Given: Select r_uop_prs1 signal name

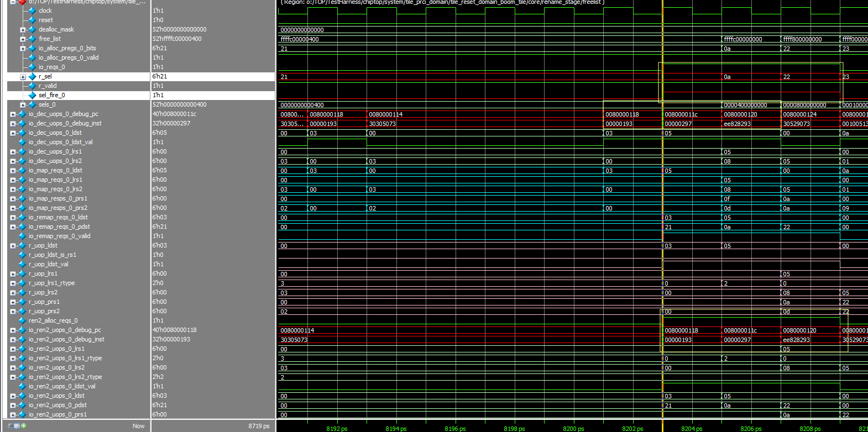Looking at the screenshot, I should click(44, 302).
